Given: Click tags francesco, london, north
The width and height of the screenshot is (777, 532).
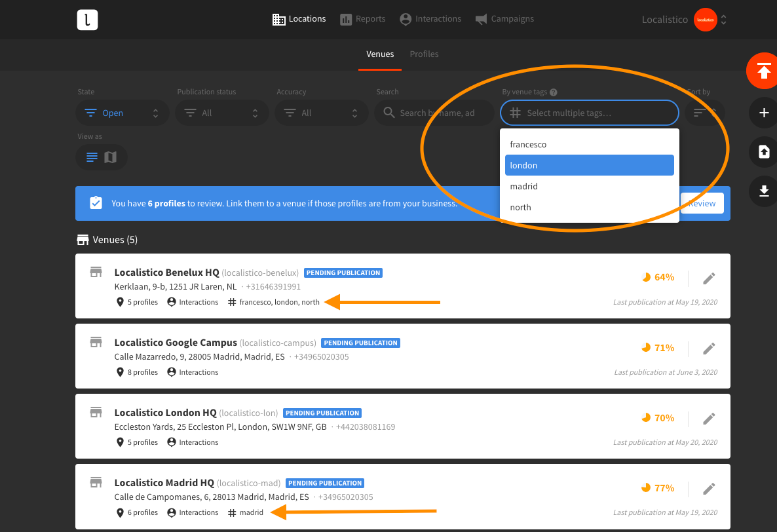Looking at the screenshot, I should (274, 302).
